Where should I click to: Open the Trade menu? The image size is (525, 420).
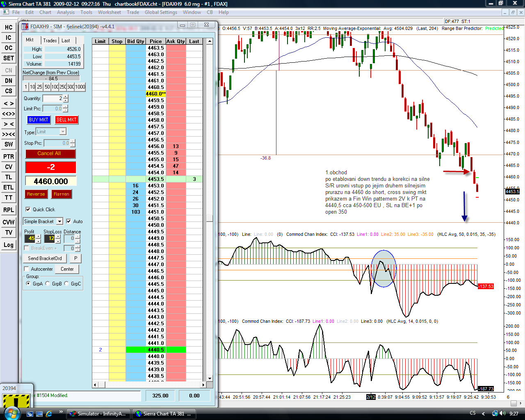click(x=133, y=12)
